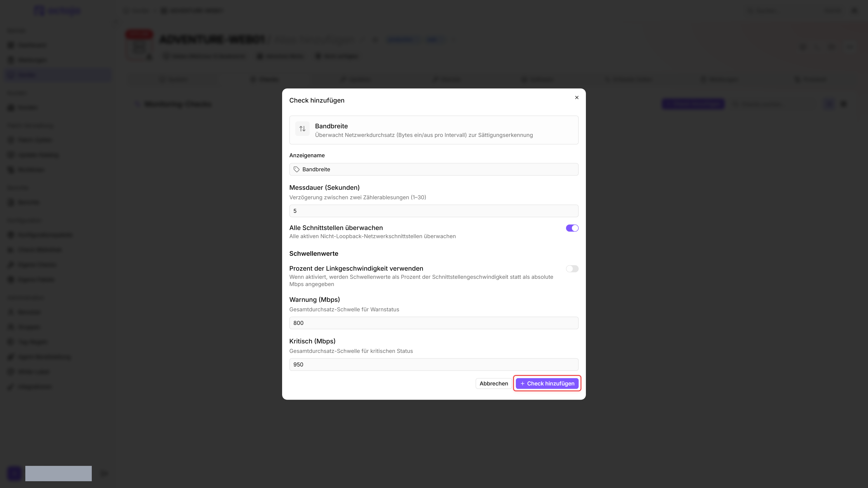Click the dialog title "Check hinzufügen"
The image size is (868, 488).
[x=317, y=100]
